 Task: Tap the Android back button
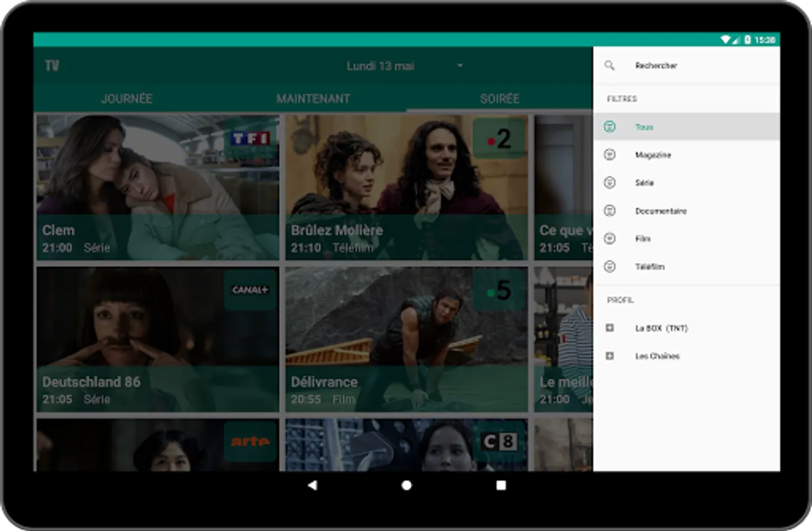[312, 485]
